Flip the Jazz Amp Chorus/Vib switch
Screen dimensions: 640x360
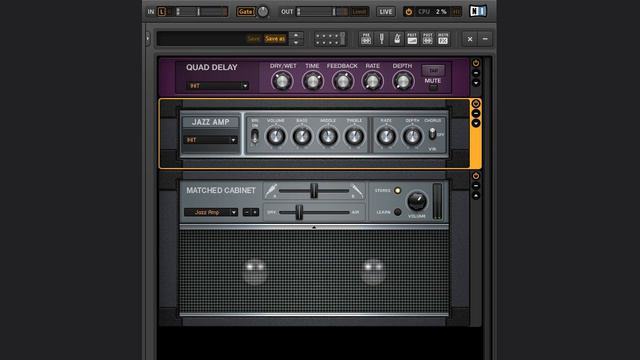432,134
